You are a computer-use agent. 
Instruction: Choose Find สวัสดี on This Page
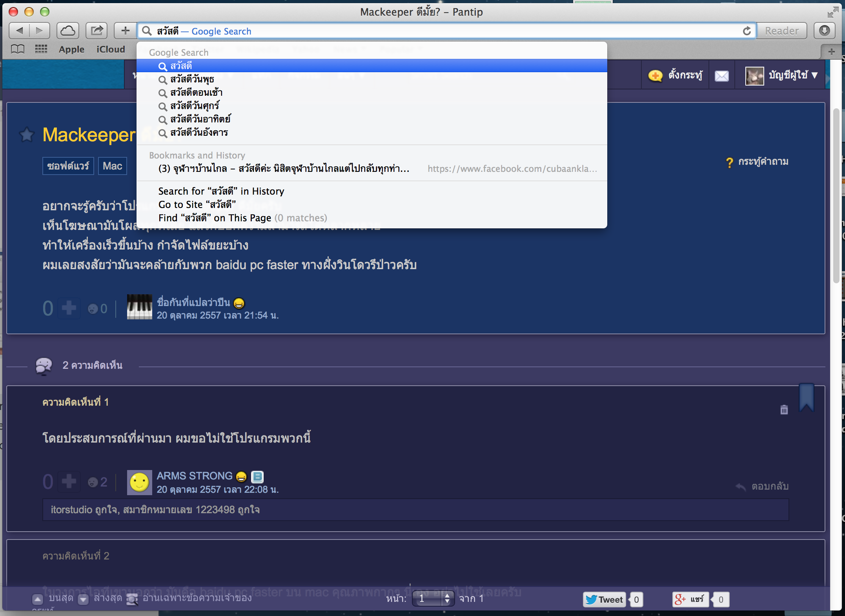[x=372, y=218]
